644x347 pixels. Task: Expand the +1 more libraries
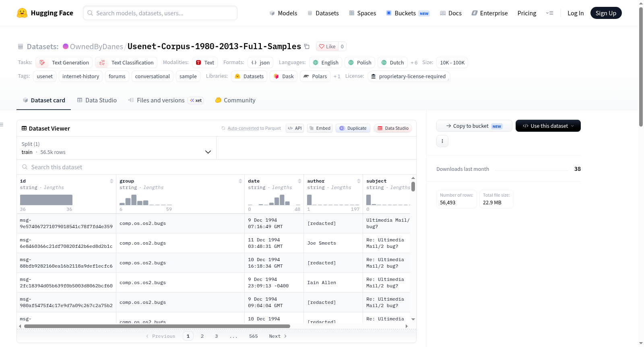pos(337,76)
